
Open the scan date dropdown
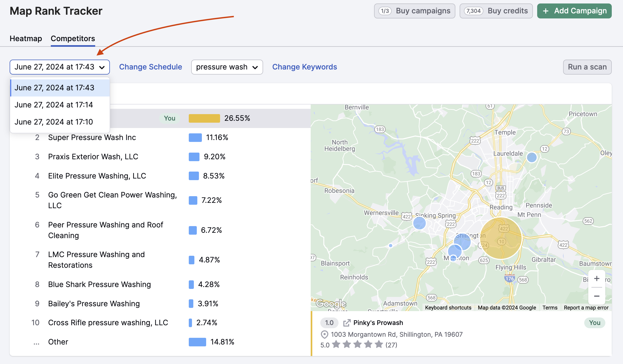pyautogui.click(x=60, y=67)
